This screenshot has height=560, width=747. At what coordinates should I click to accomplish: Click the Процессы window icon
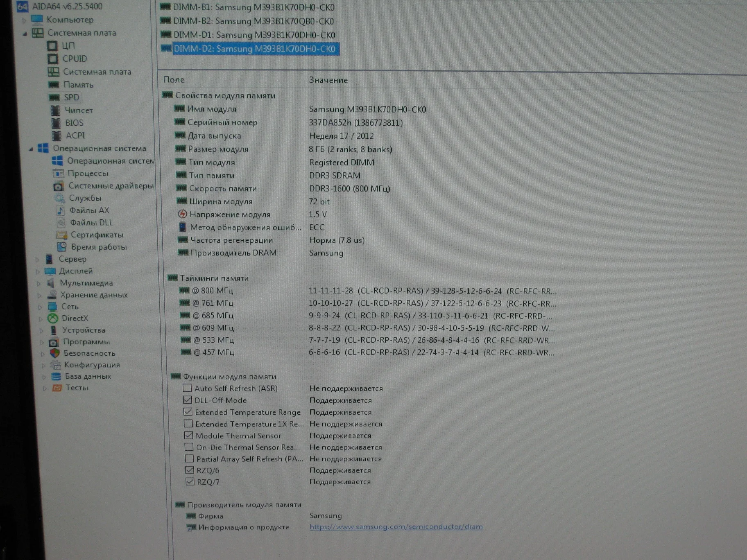pyautogui.click(x=58, y=173)
